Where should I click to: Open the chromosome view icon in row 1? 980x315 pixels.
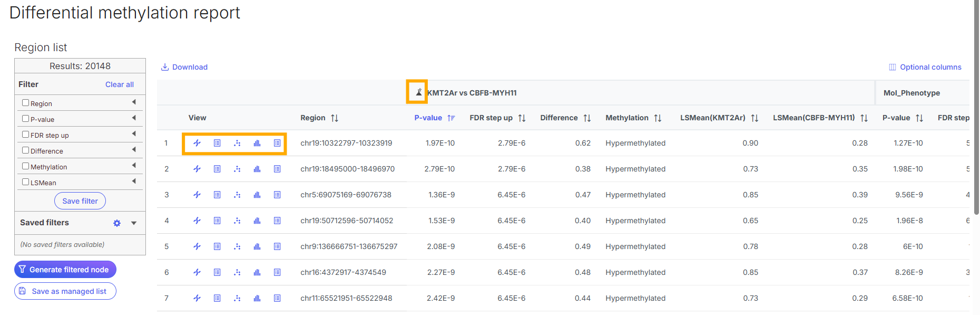click(197, 143)
